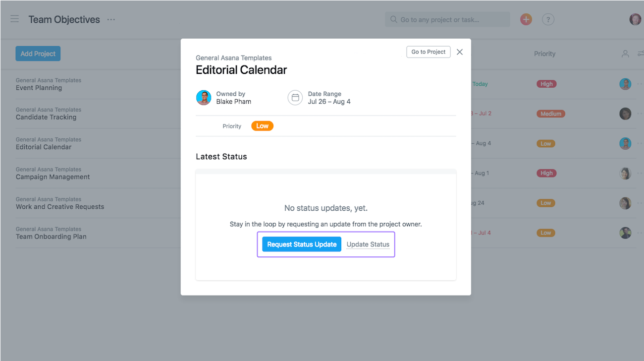Open the user profile avatar in the top right corner

coord(635,19)
